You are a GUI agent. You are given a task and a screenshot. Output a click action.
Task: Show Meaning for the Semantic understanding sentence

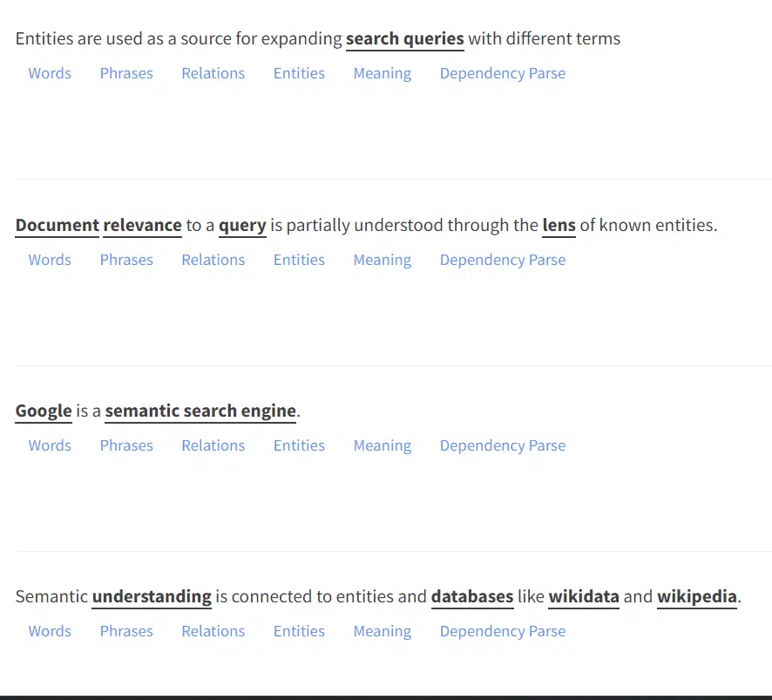pyautogui.click(x=382, y=631)
